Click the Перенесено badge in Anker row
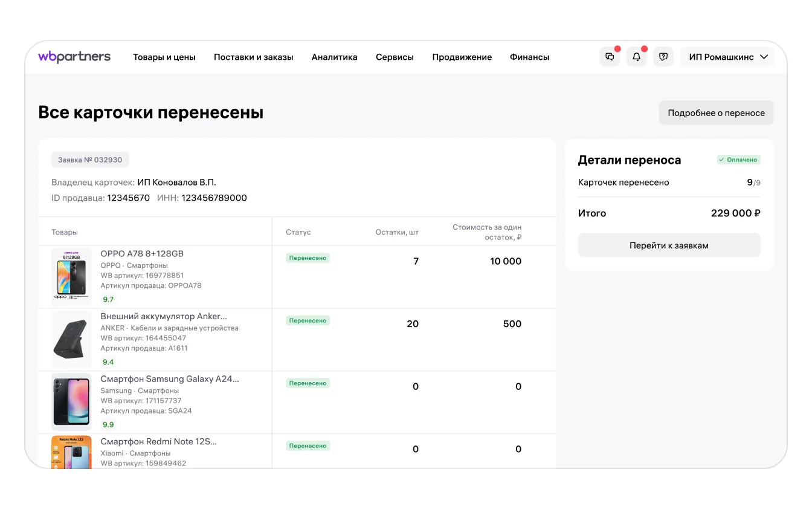Viewport: 812px width, 509px height. click(x=308, y=321)
